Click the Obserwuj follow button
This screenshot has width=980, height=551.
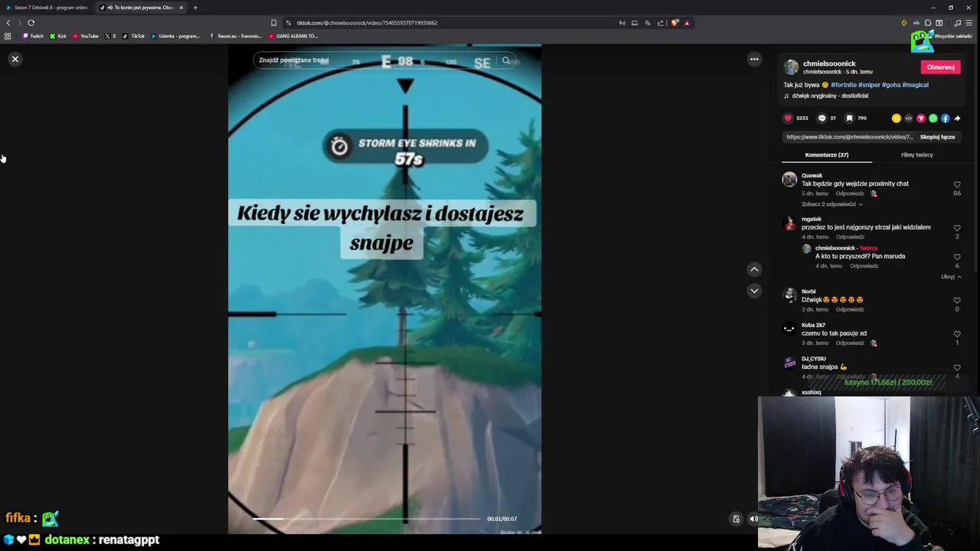pyautogui.click(x=940, y=67)
